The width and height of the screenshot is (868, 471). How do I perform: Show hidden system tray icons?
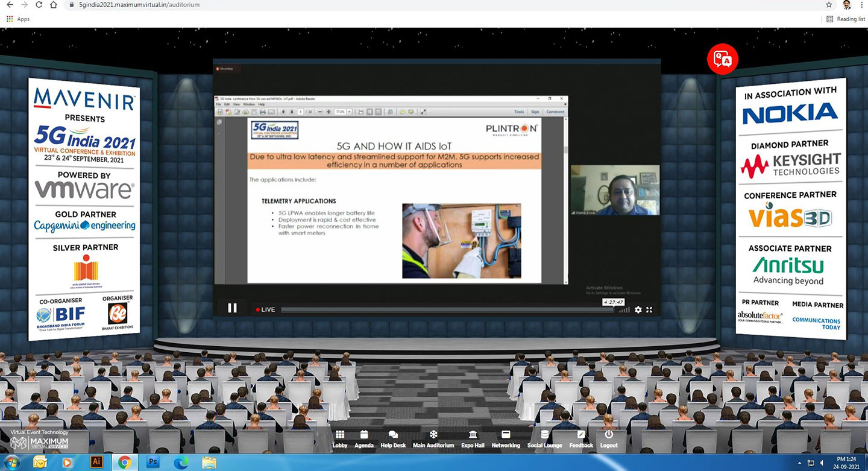coord(800,463)
